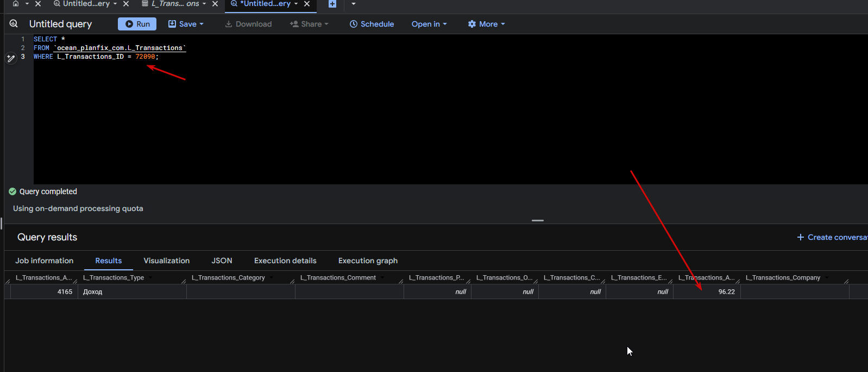Schedule the query
This screenshot has width=868, height=372.
(372, 24)
